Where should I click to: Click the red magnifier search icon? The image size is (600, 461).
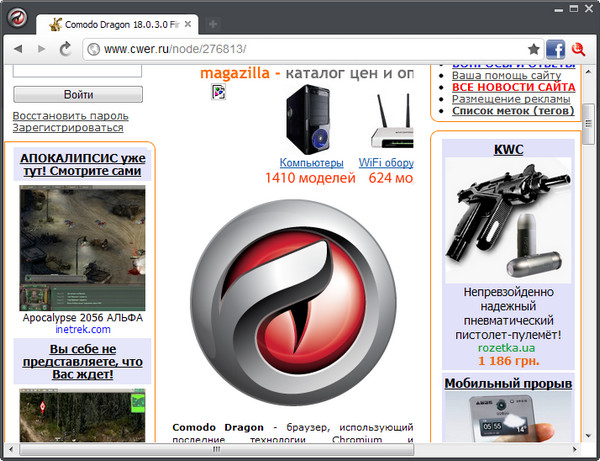[x=578, y=48]
